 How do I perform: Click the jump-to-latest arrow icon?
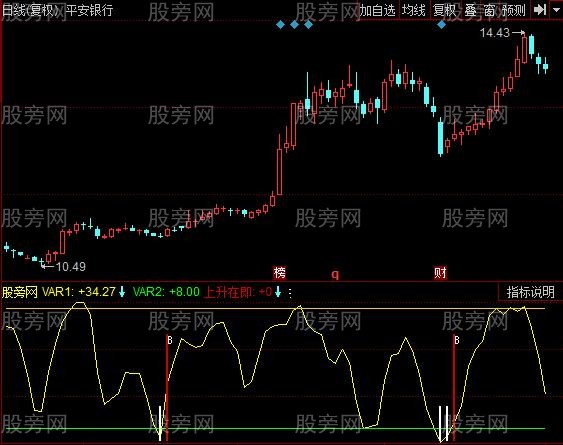(539, 10)
